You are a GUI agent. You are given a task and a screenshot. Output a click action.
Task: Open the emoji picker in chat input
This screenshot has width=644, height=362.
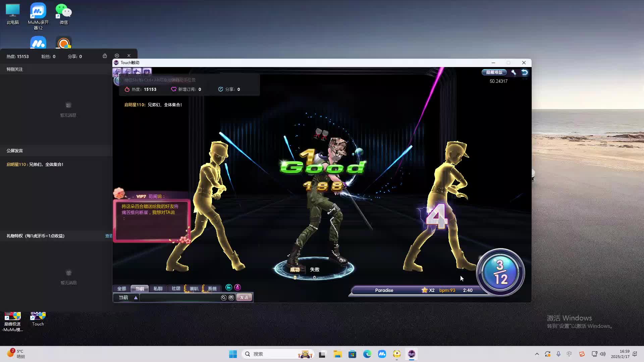(231, 298)
